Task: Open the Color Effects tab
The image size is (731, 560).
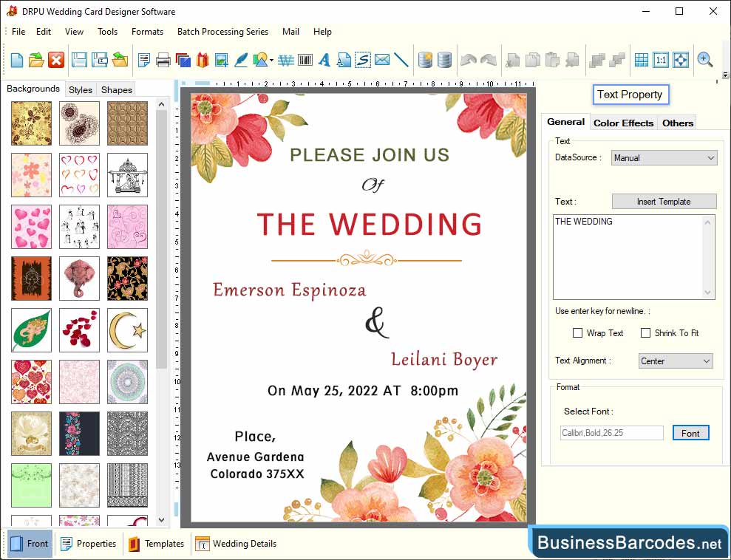Action: [x=623, y=123]
